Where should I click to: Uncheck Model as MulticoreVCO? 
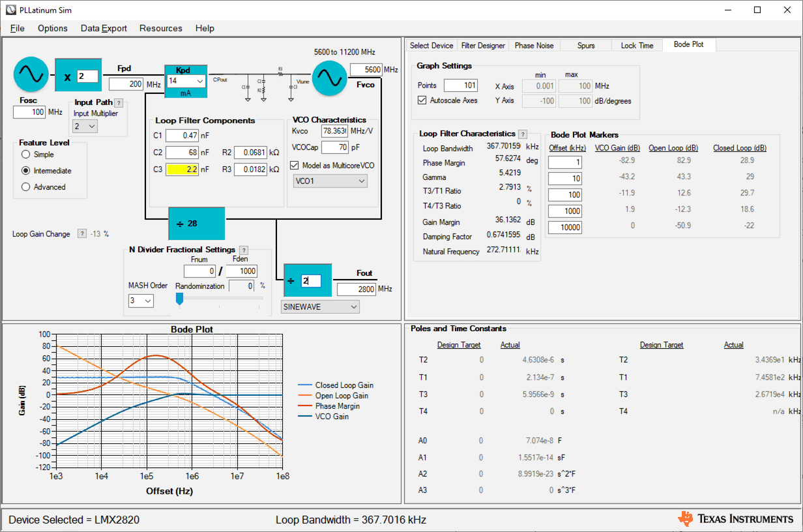295,165
